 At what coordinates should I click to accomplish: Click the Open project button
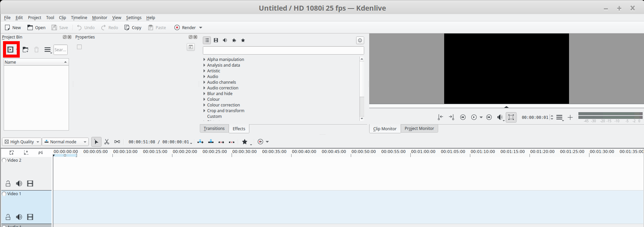point(36,27)
